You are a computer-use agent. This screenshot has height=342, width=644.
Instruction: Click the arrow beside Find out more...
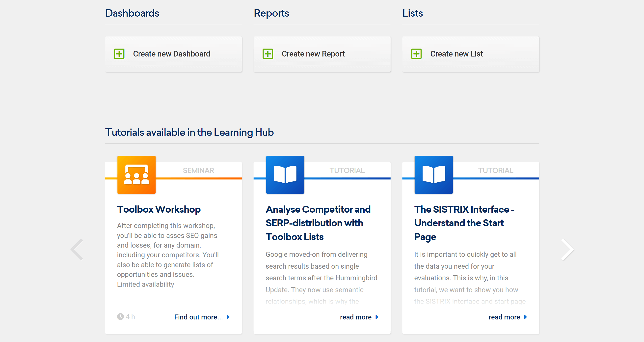[228, 317]
